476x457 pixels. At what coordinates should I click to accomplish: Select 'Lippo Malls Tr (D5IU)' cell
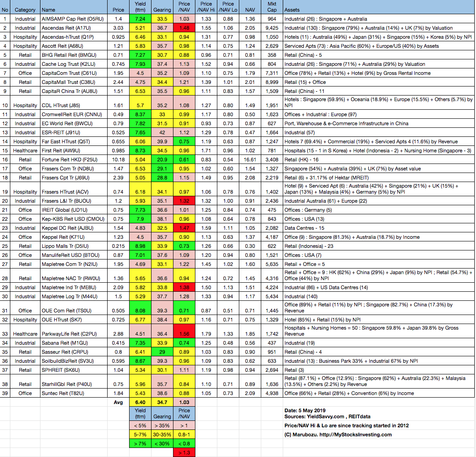click(74, 246)
